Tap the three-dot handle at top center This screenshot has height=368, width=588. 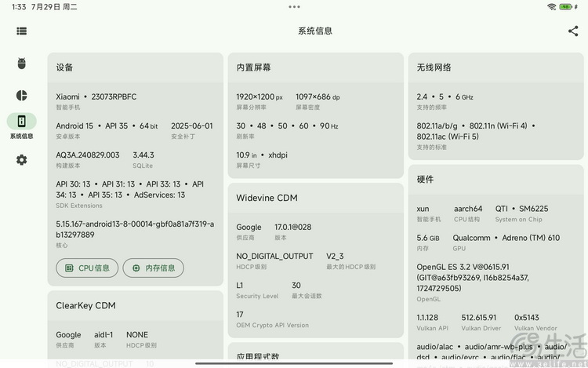(294, 7)
